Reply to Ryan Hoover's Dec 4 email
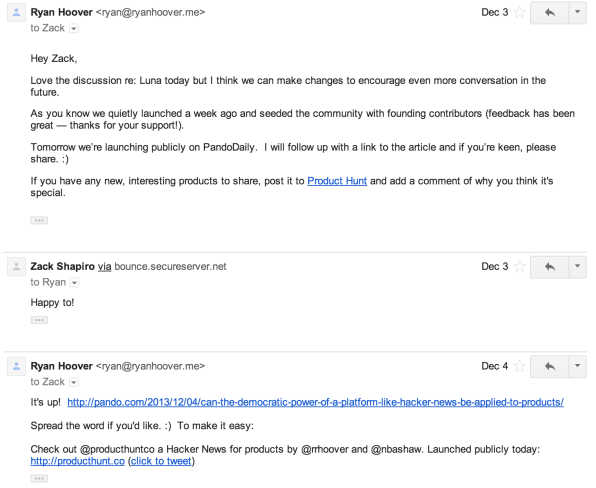Screen dimensions: 596x488 [x=549, y=366]
